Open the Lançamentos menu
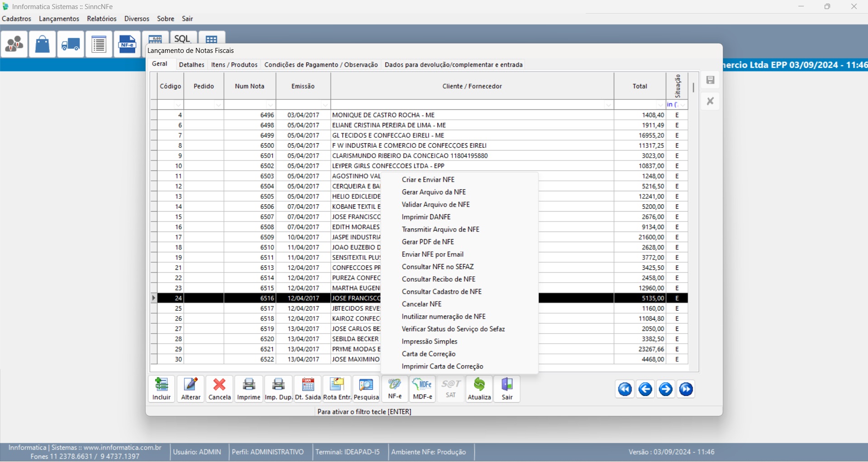The height and width of the screenshot is (462, 868). coord(59,19)
